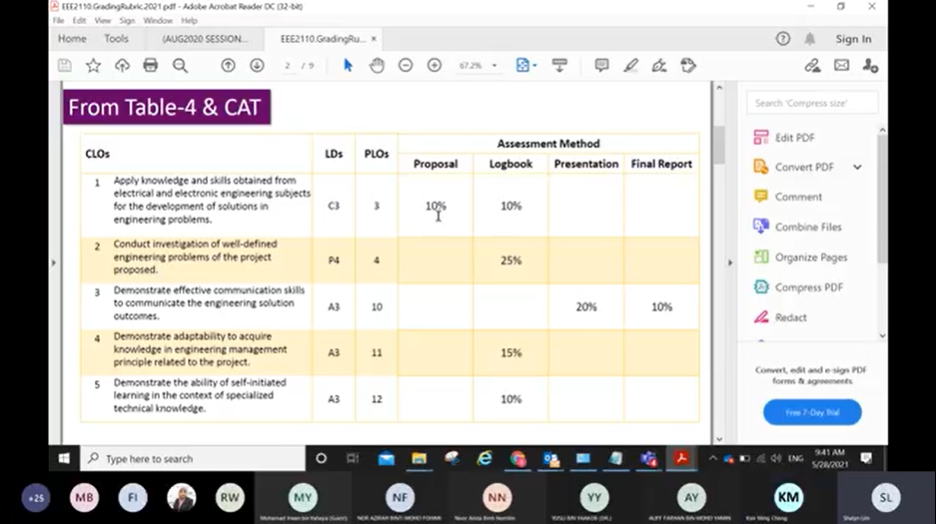Click the Sign document pen icon

click(659, 65)
